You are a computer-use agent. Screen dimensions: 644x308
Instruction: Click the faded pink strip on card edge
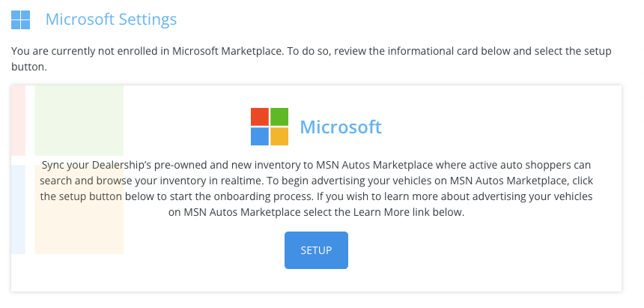pos(18,121)
